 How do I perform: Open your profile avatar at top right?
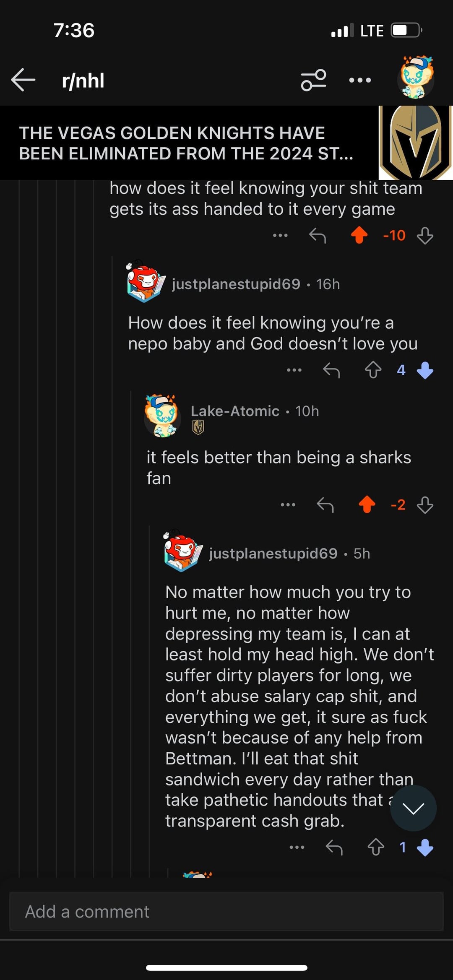416,78
